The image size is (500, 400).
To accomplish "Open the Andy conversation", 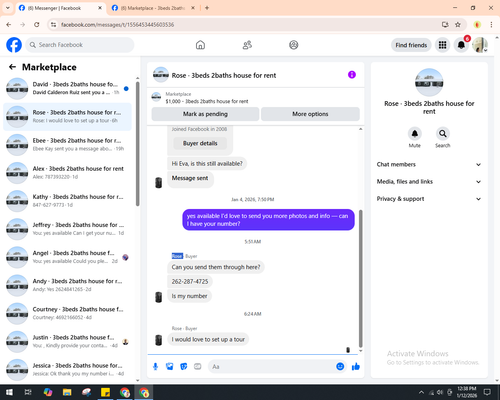I will tap(67, 285).
